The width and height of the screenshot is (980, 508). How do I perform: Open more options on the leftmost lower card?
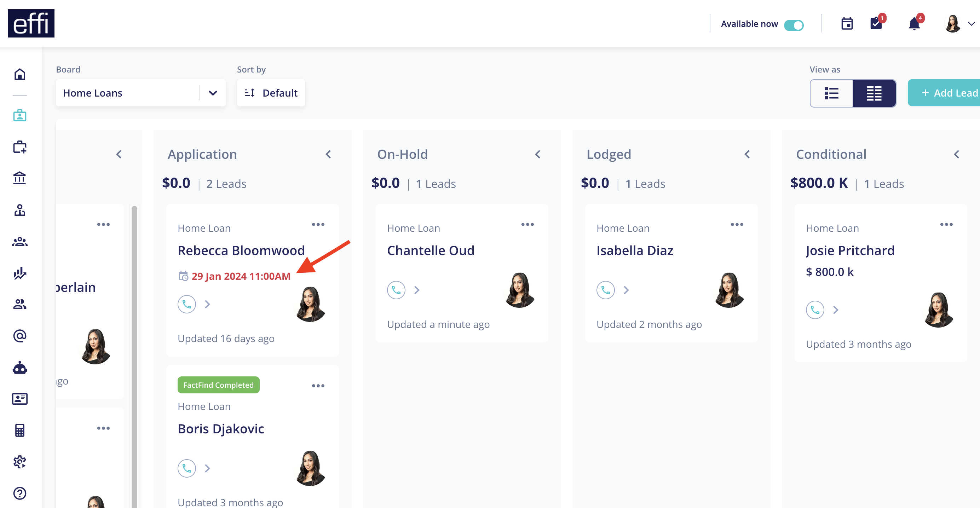[103, 428]
